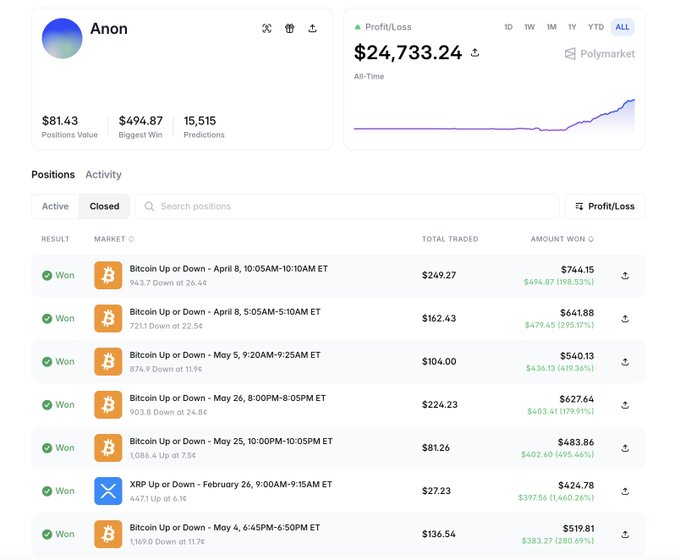Click the $744.15 amount won value
This screenshot has height=560, width=680.
pyautogui.click(x=577, y=270)
